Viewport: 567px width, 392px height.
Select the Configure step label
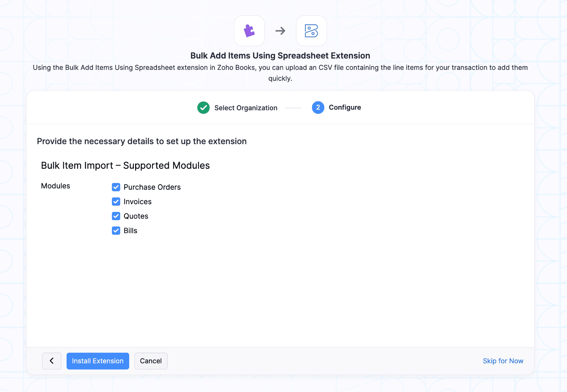344,108
